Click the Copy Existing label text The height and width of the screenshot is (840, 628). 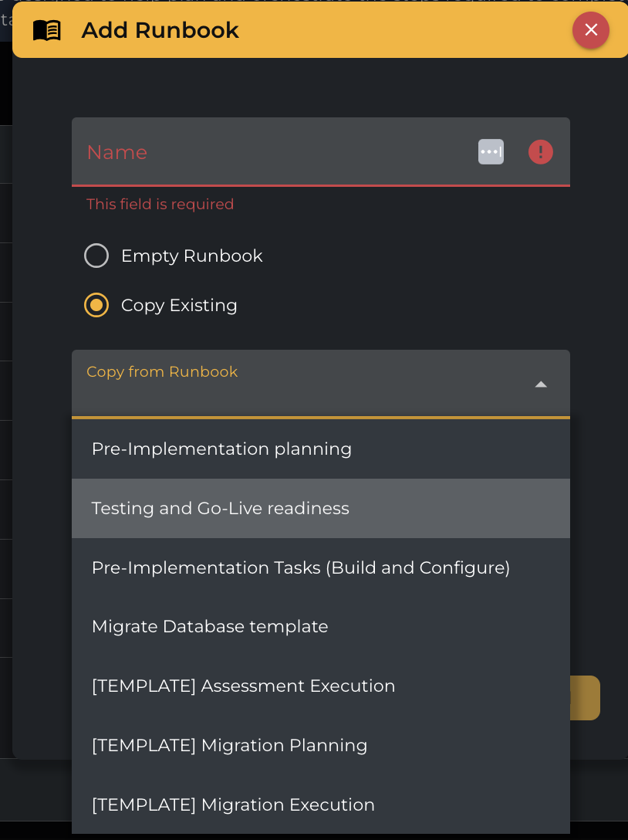179,305
